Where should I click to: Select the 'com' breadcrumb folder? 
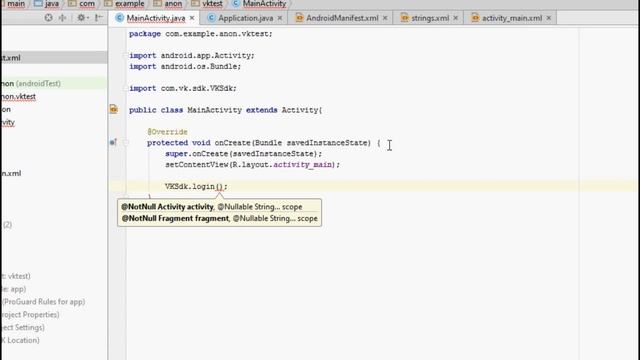click(82, 4)
